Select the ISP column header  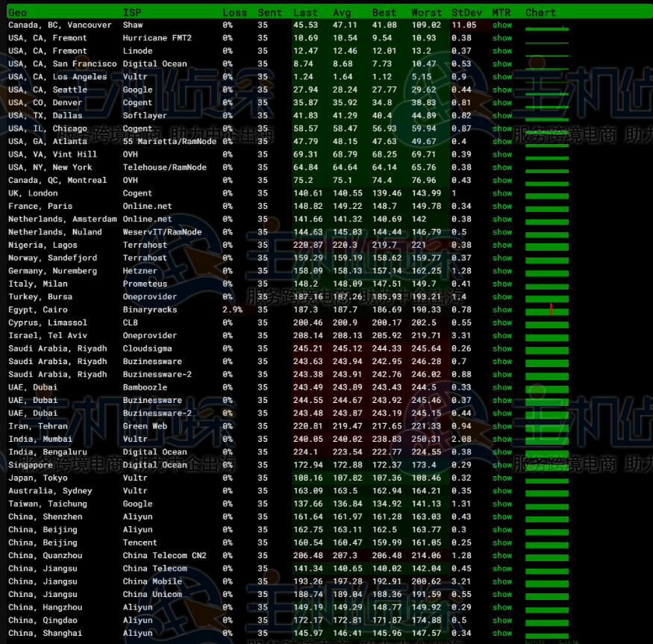(131, 13)
